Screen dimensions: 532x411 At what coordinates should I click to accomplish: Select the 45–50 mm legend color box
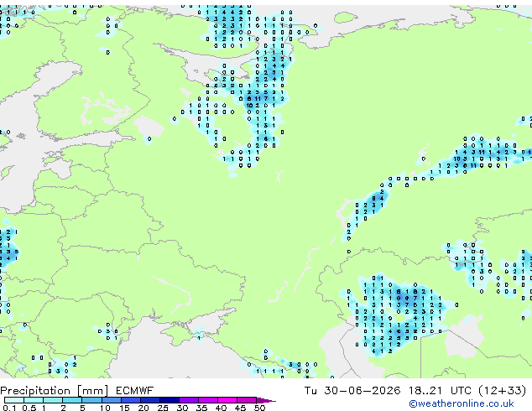pyautogui.click(x=247, y=400)
